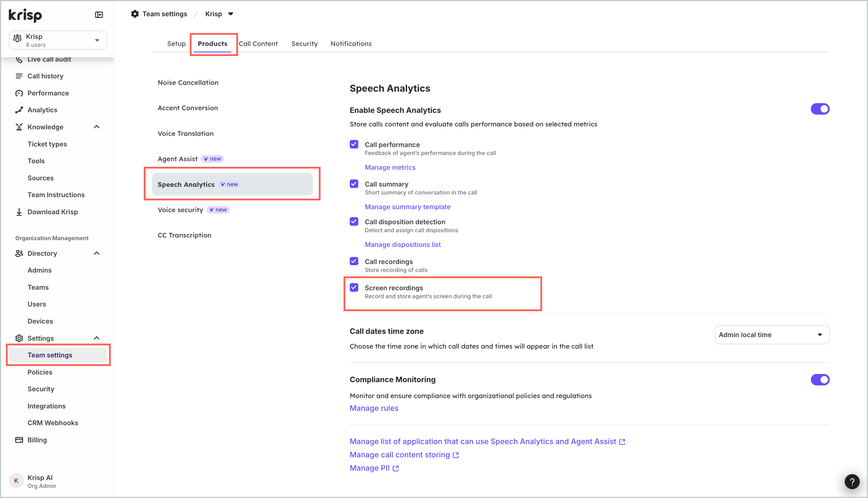Click the Team settings gear icon in breadcrumb

point(135,14)
